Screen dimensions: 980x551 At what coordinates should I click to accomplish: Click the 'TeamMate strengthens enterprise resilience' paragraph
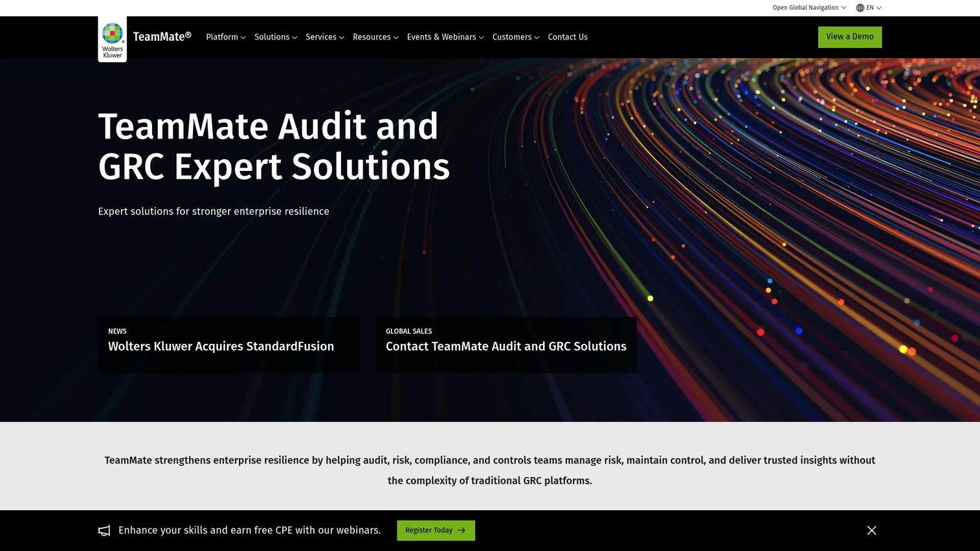coord(490,470)
